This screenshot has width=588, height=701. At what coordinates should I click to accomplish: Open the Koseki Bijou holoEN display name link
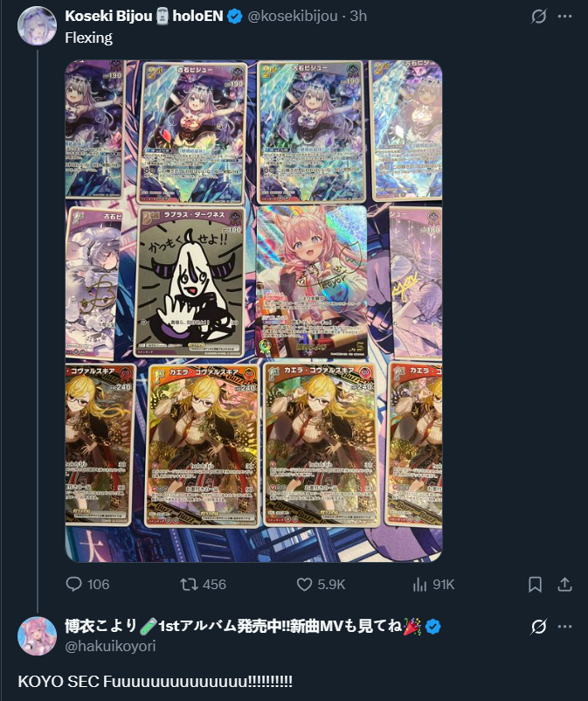(x=144, y=16)
